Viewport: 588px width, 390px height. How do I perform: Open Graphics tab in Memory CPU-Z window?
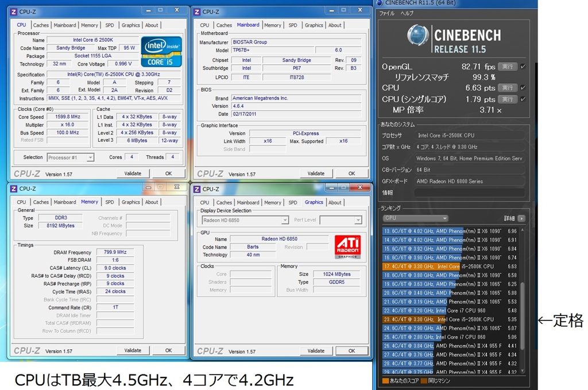point(130,202)
